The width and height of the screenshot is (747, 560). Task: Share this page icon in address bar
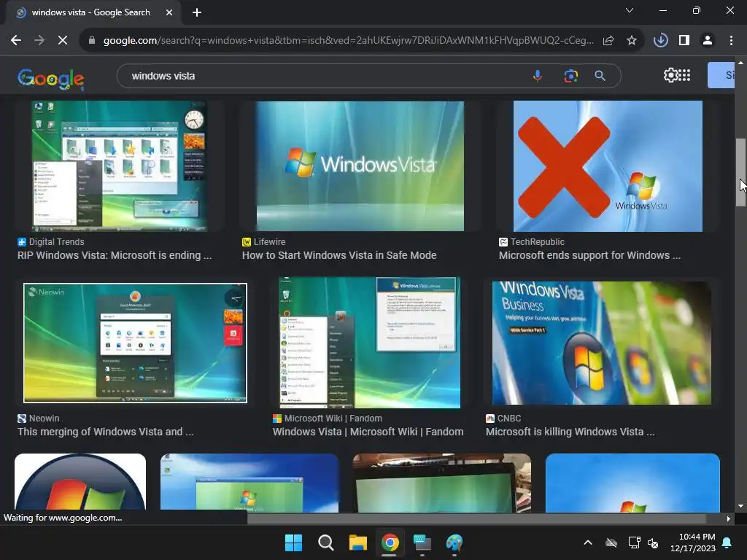(608, 41)
